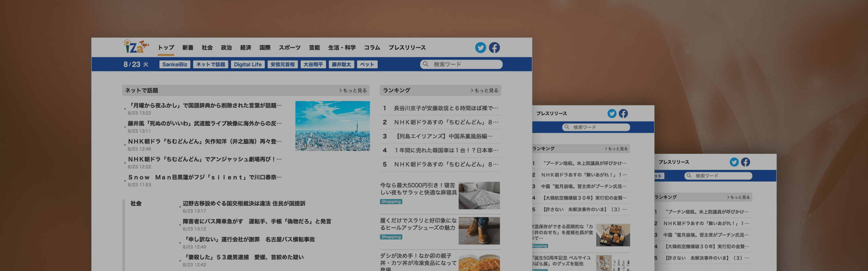Select the プレスリリース menu item
This screenshot has height=271, width=868.
(407, 48)
